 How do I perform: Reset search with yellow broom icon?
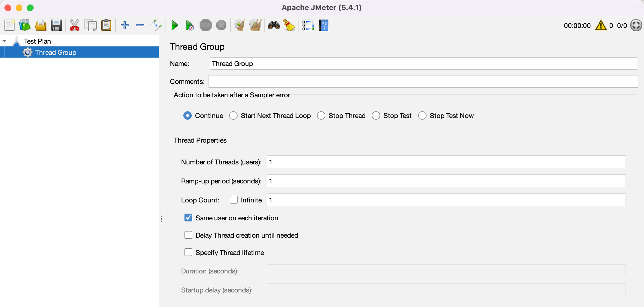[x=290, y=25]
